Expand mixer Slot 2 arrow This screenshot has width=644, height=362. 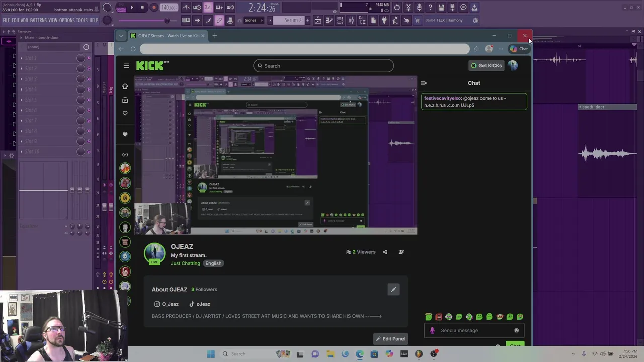[x=21, y=68]
